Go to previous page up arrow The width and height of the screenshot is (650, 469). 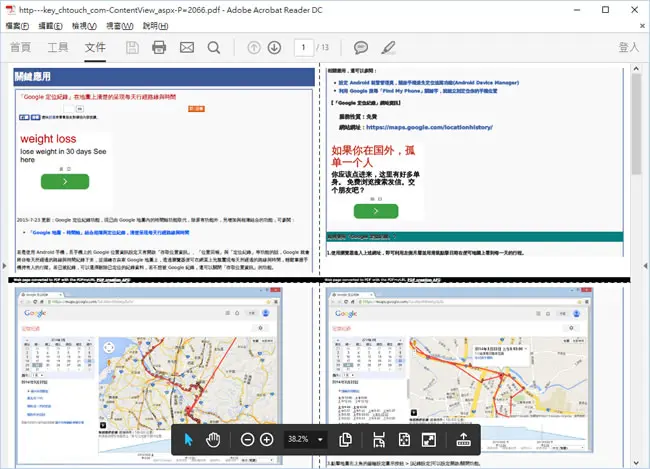[x=254, y=48]
